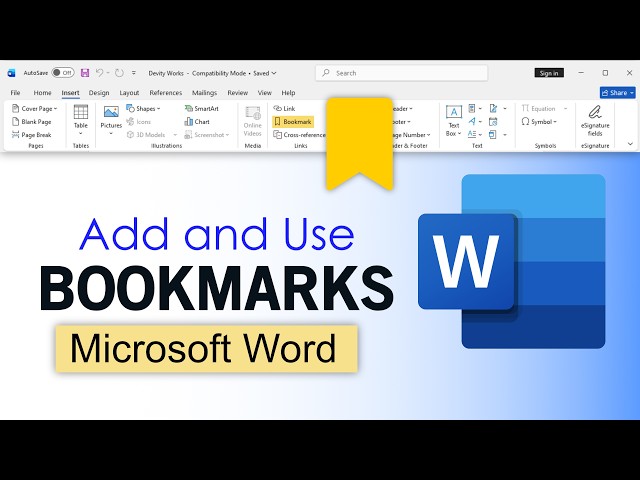Click the 3D Models button

point(146,135)
